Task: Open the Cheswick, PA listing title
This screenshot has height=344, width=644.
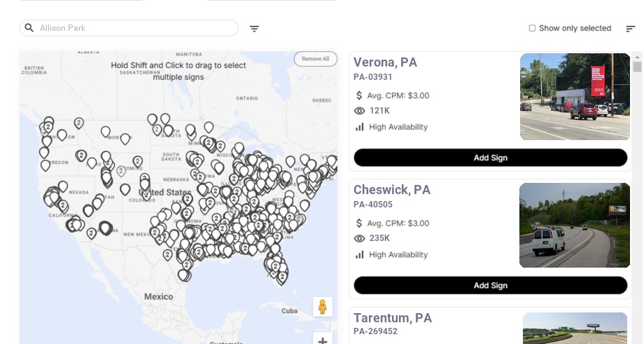Action: 391,190
